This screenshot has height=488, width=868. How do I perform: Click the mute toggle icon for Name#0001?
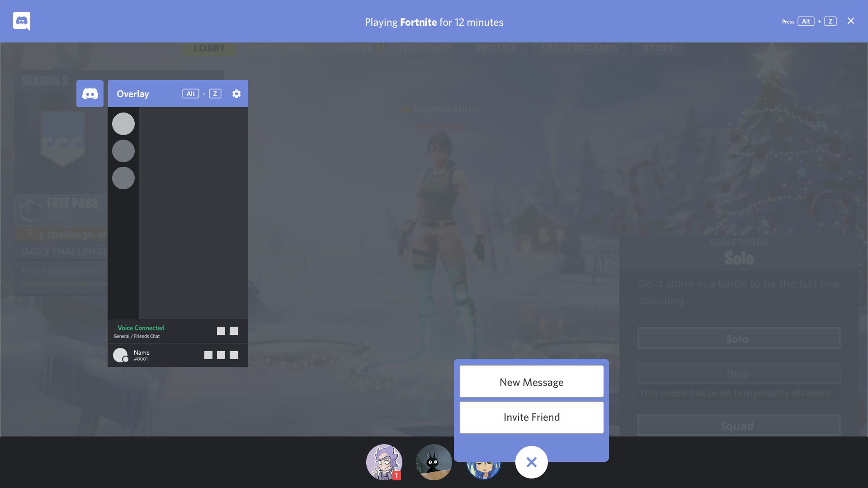click(x=208, y=355)
